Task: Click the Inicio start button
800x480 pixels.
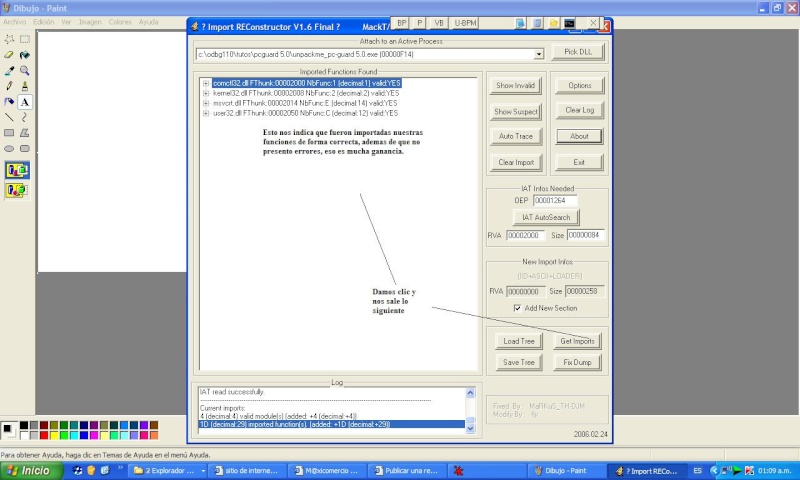Action: click(31, 471)
